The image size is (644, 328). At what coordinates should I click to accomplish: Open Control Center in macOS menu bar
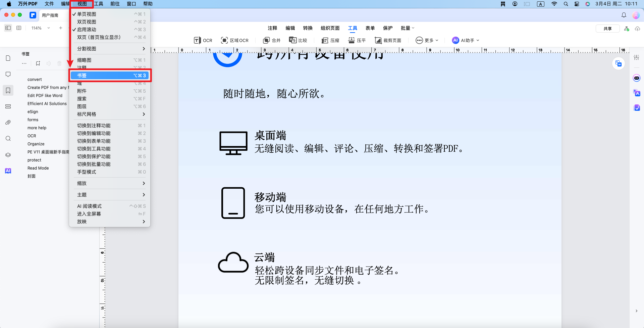tap(577, 4)
